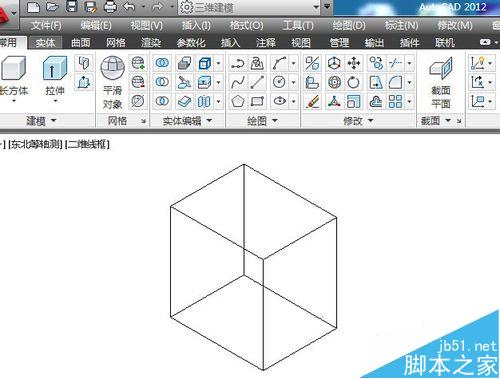Open the Arc tool dropdown arrow
Viewport: 500px width, 379px height.
294,63
